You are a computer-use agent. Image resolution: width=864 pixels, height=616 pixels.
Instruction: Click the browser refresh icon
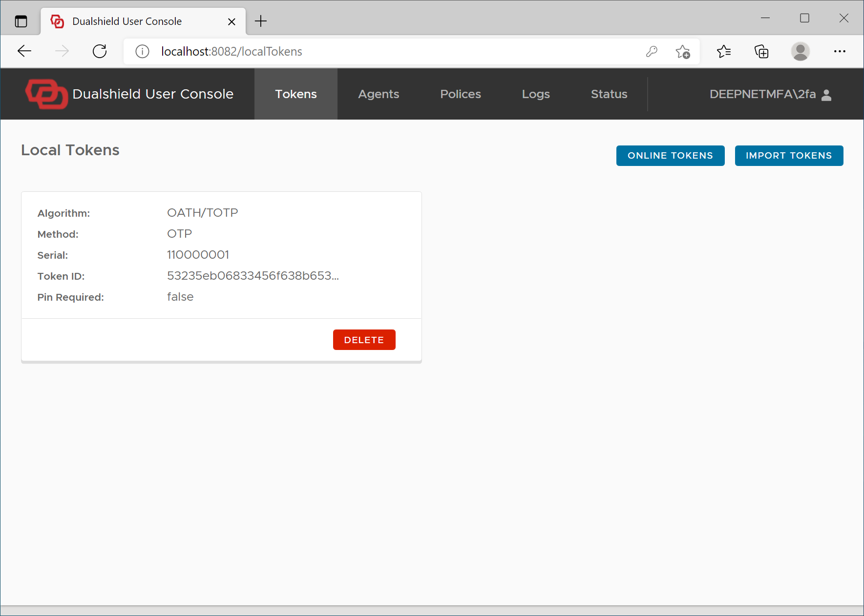tap(100, 51)
